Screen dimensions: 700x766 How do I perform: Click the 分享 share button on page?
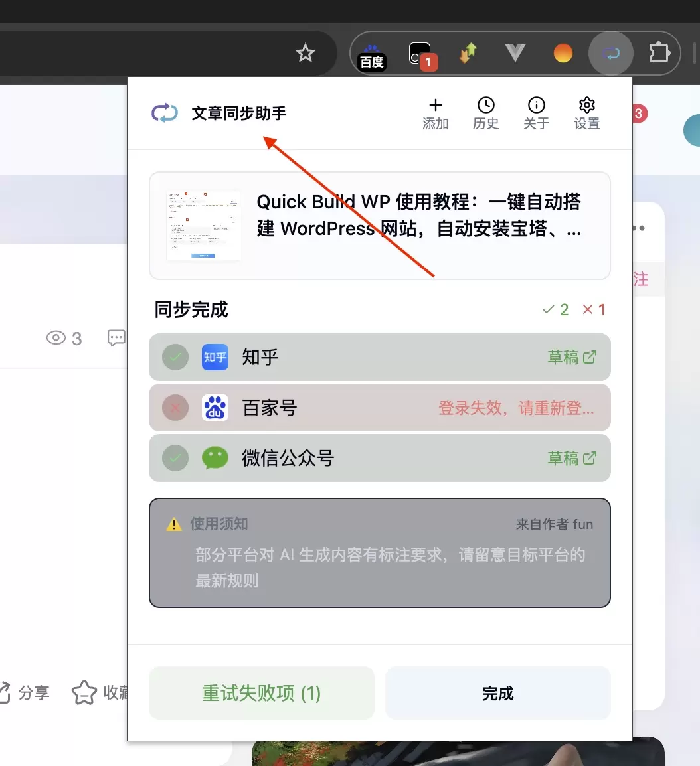25,693
